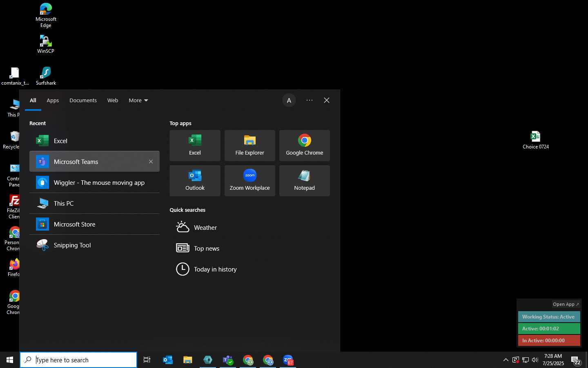Launch the Zoom Workplace tile in Top apps
Screen dimensions: 588x368
(250, 181)
